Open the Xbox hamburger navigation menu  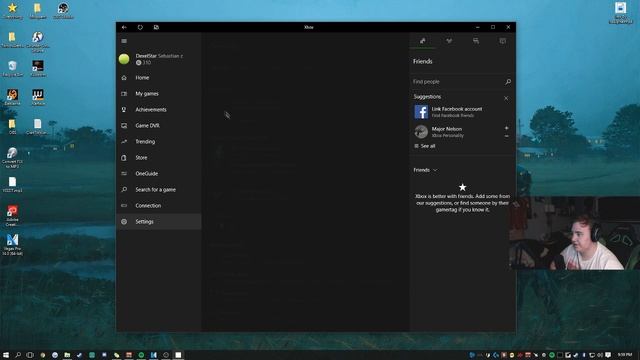click(124, 41)
